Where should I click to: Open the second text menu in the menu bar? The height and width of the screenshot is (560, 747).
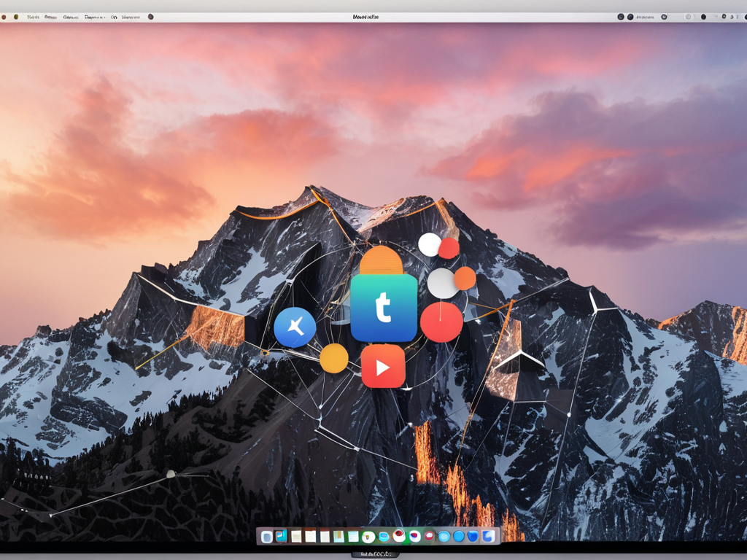tap(50, 17)
